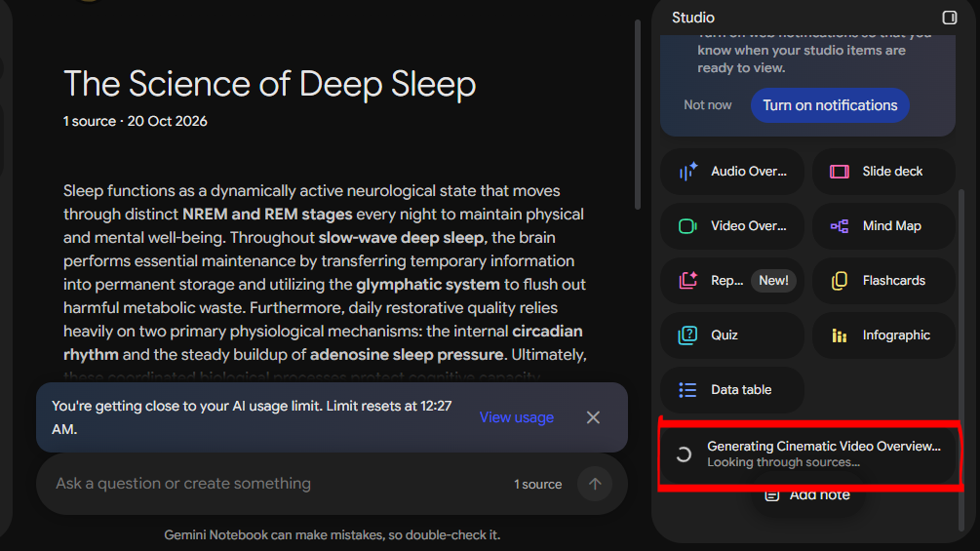Screen dimensions: 980x551
Task: Click the Audio Overview waveform icon
Action: pyautogui.click(x=688, y=172)
